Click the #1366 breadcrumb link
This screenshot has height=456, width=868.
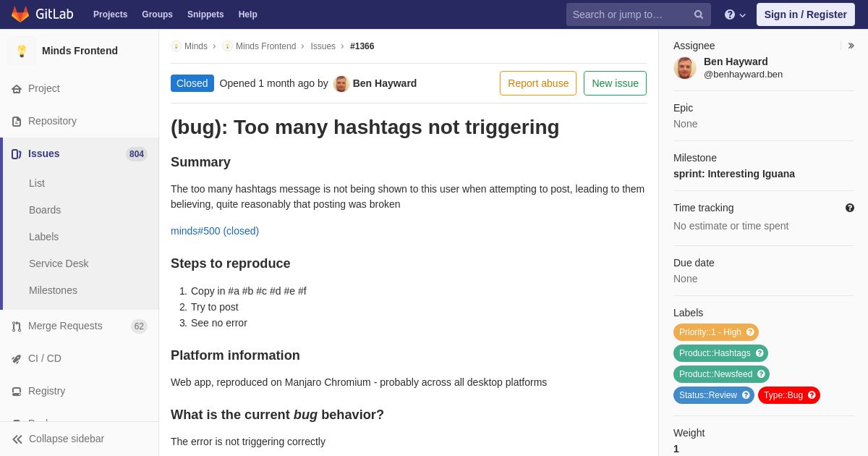(362, 46)
